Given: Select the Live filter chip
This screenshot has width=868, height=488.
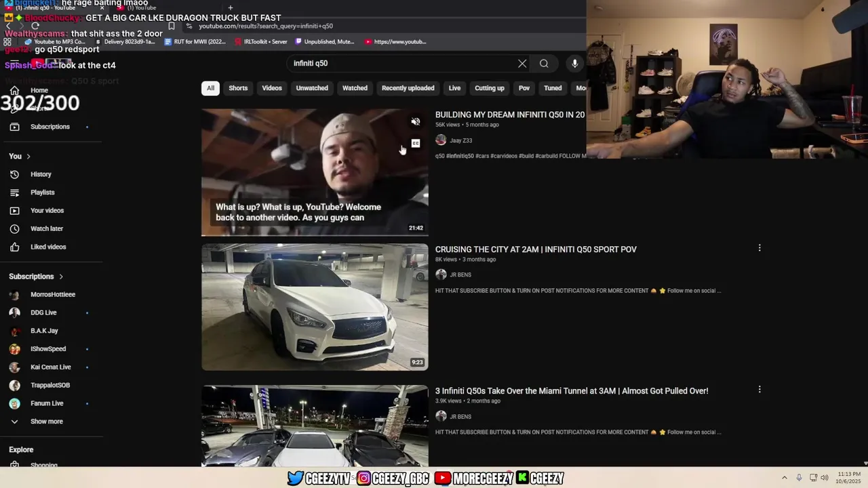Looking at the screenshot, I should pos(454,88).
